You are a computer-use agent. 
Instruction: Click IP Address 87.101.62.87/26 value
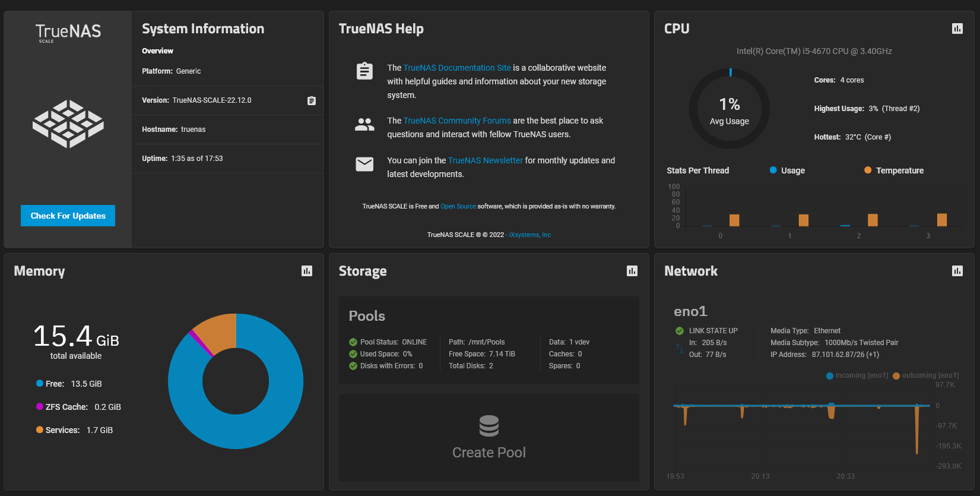845,355
